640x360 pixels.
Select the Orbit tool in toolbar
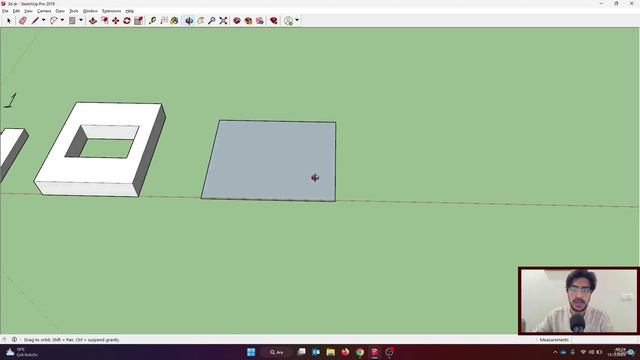tap(189, 20)
